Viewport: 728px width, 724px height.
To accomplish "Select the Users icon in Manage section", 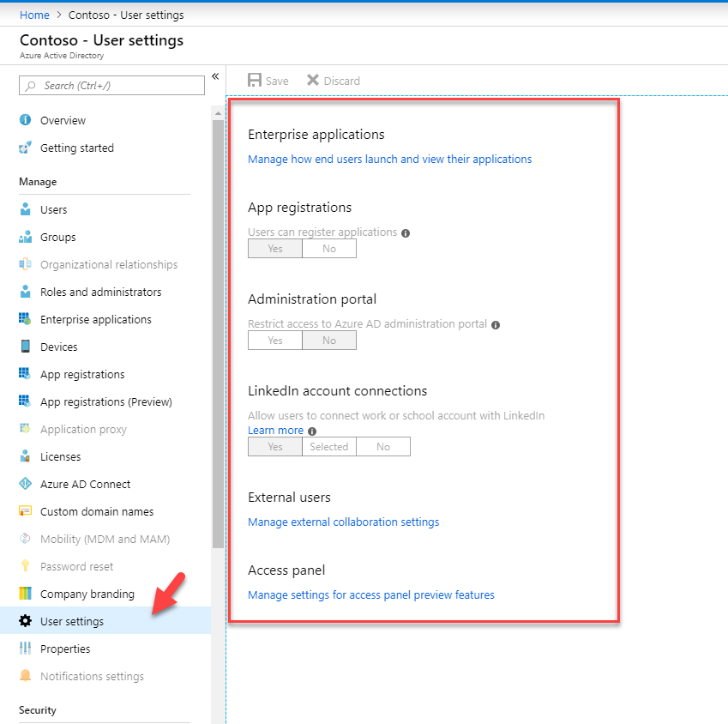I will (x=25, y=209).
